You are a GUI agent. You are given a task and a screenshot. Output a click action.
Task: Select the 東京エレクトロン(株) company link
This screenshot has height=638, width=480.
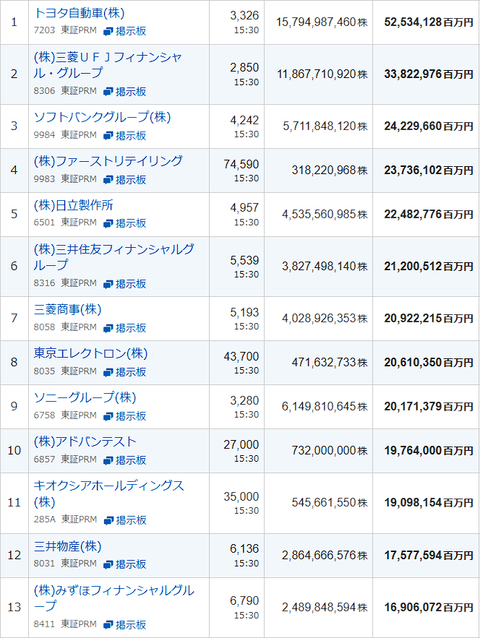tap(91, 353)
